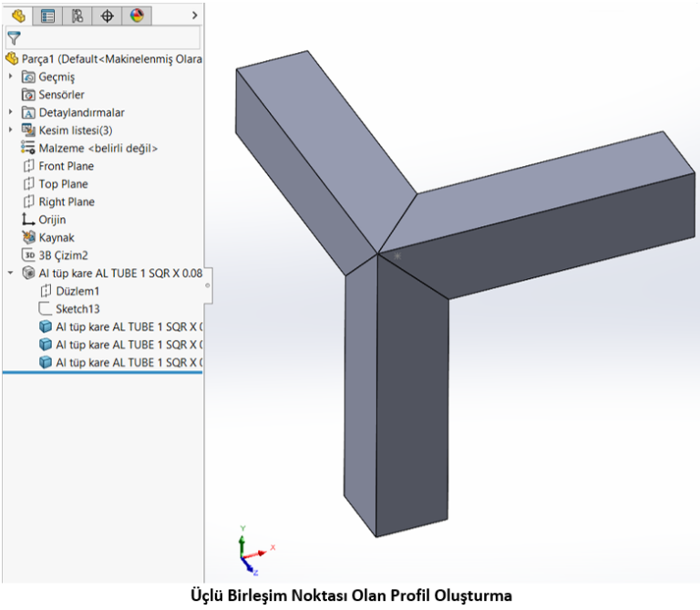Click the Sensörler folder icon
Image resolution: width=700 pixels, height=610 pixels.
(28, 95)
